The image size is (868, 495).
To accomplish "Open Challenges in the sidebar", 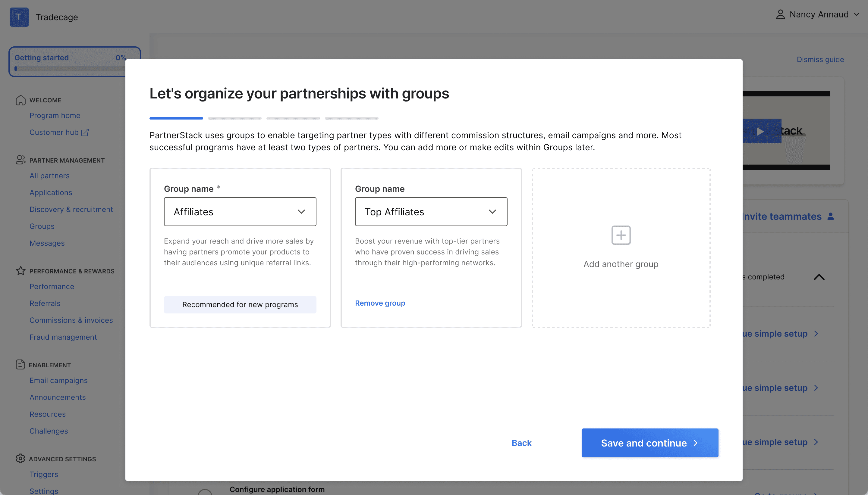I will [x=49, y=431].
